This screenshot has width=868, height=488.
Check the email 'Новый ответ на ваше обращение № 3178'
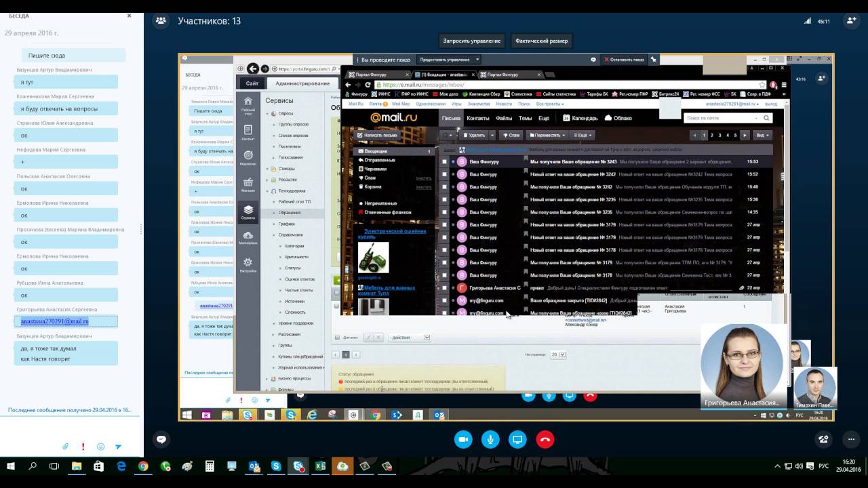click(x=445, y=250)
